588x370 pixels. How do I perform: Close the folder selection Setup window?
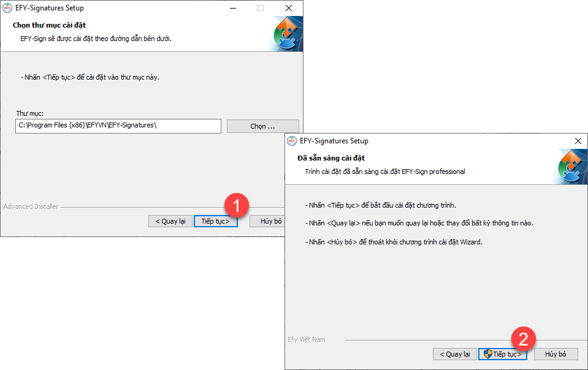289,8
